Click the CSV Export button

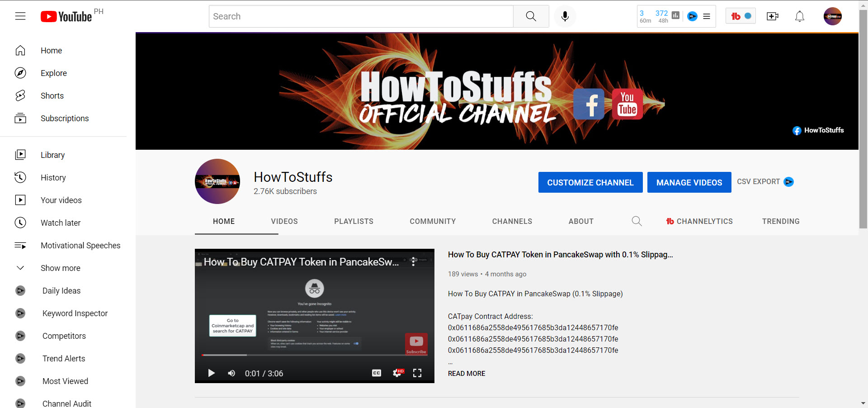pyautogui.click(x=765, y=182)
